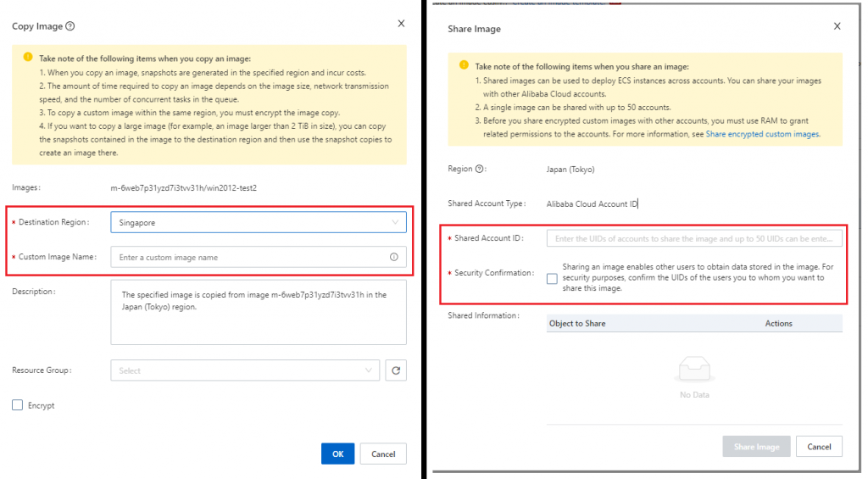Viewport: 868px width, 479px height.
Task: Refresh the Resource Group list
Action: [x=396, y=370]
